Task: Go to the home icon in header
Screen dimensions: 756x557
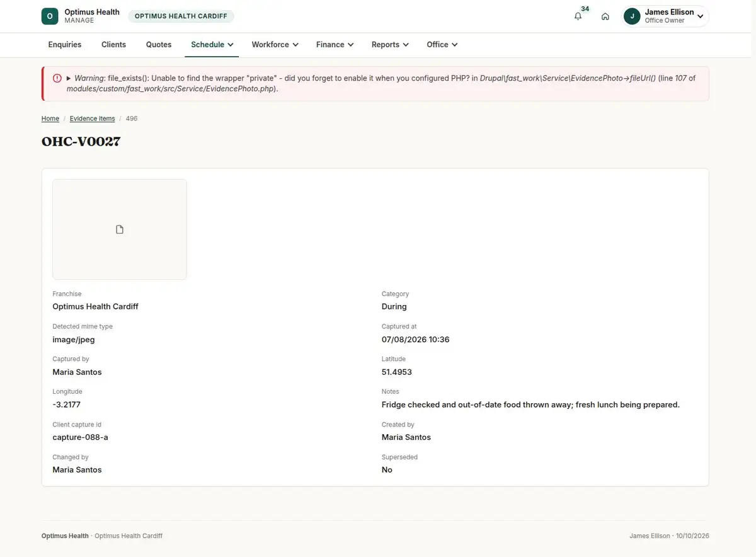Action: coord(605,16)
